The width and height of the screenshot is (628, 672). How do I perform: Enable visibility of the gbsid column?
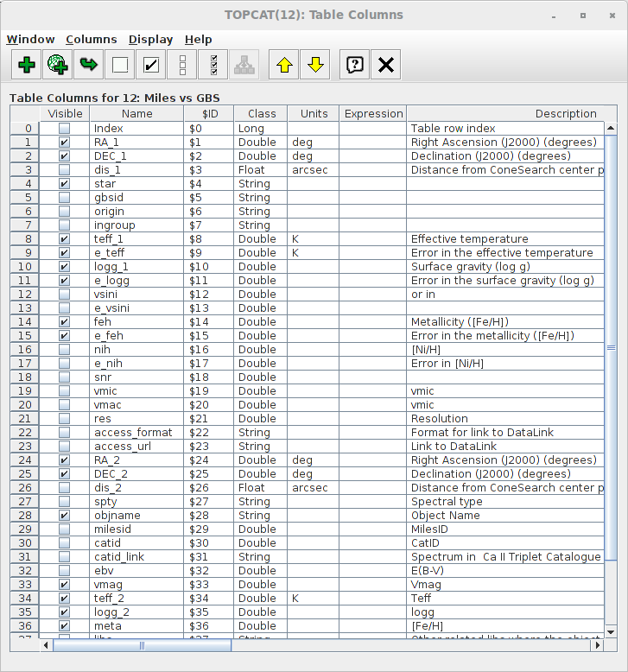pyautogui.click(x=64, y=198)
